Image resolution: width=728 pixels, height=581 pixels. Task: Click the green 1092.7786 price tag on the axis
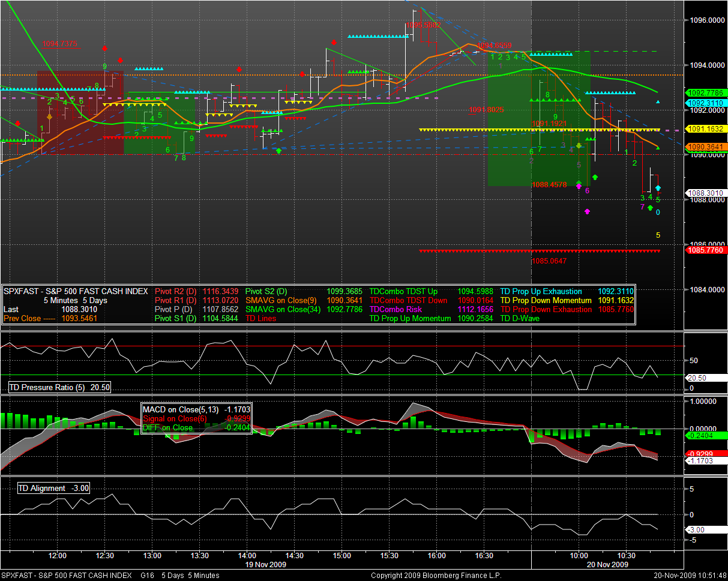coord(706,93)
